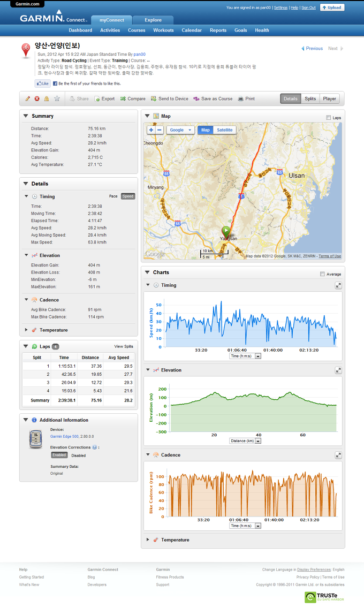Click the Display Preferences link
Screen dimensions: 364x615
click(x=314, y=570)
